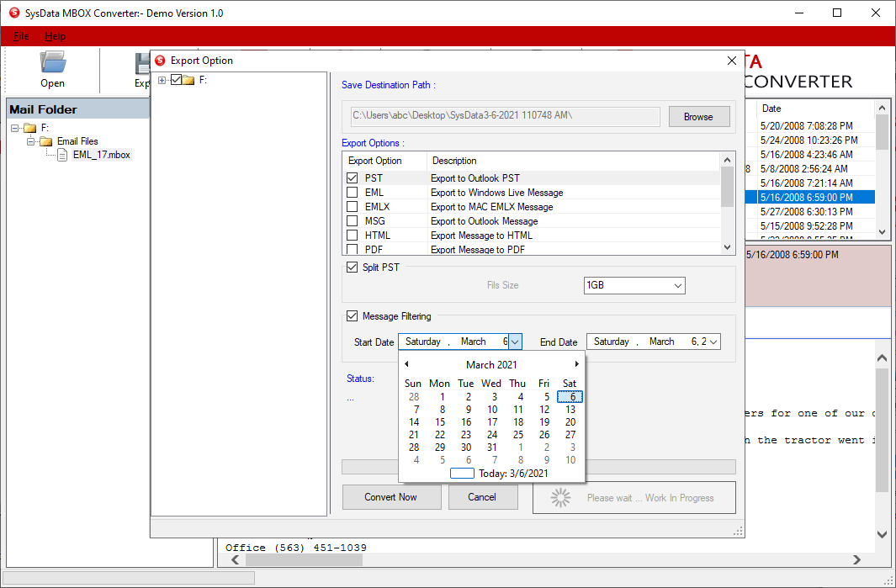Pick March 19 in the calendar

[544, 422]
